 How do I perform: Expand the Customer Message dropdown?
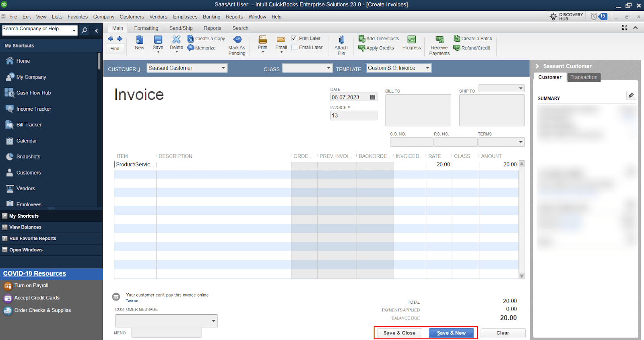point(214,321)
